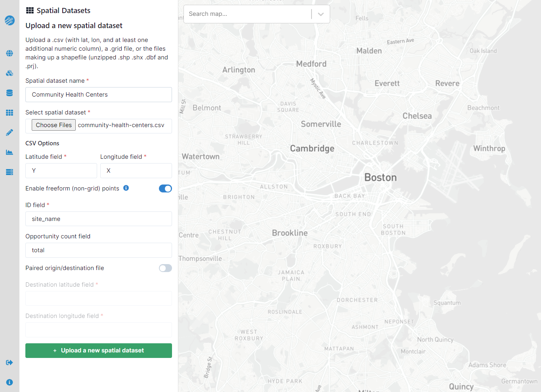Click the app logo icon at top
541x392 pixels.
pyautogui.click(x=9, y=20)
